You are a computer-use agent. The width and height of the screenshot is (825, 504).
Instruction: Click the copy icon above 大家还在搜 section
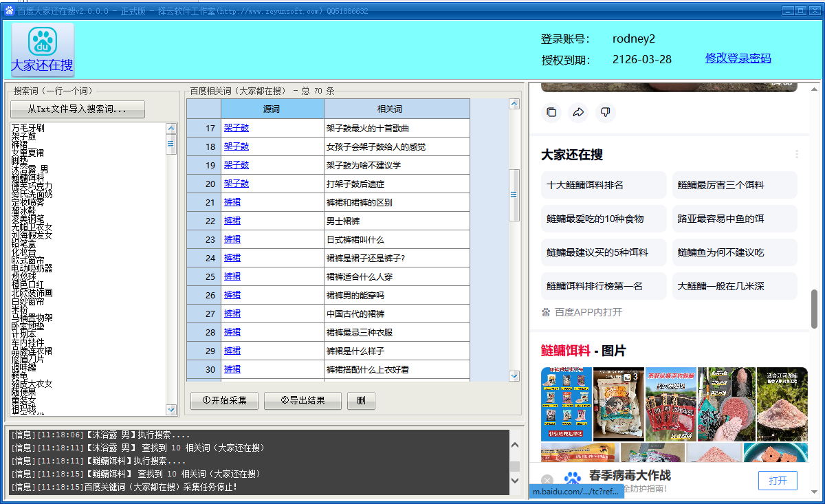click(551, 112)
